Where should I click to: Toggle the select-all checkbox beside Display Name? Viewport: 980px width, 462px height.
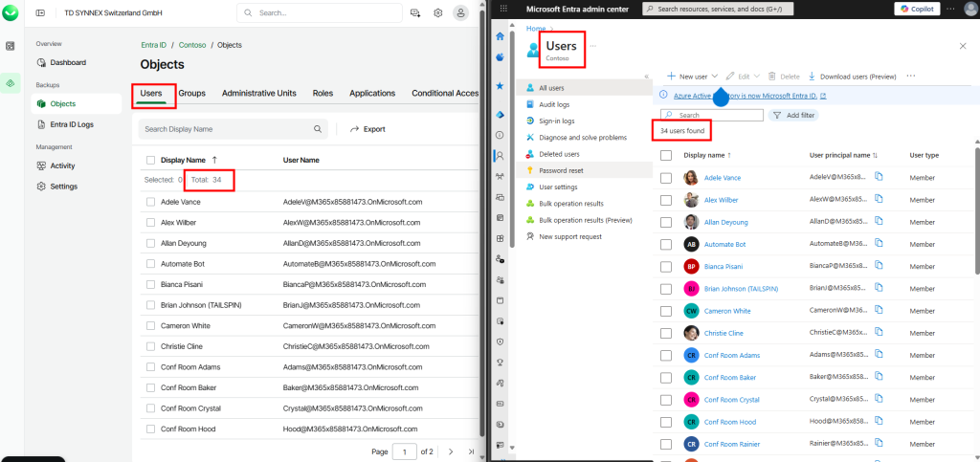(151, 160)
